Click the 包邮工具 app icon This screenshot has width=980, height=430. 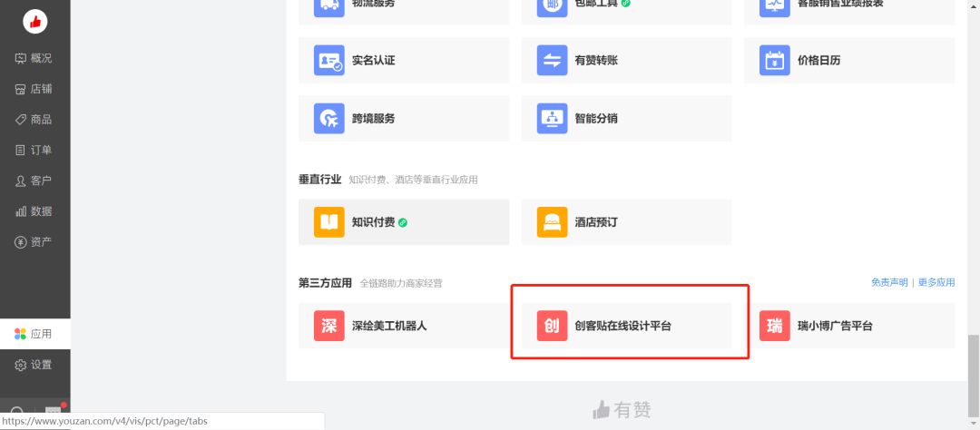pos(552,7)
